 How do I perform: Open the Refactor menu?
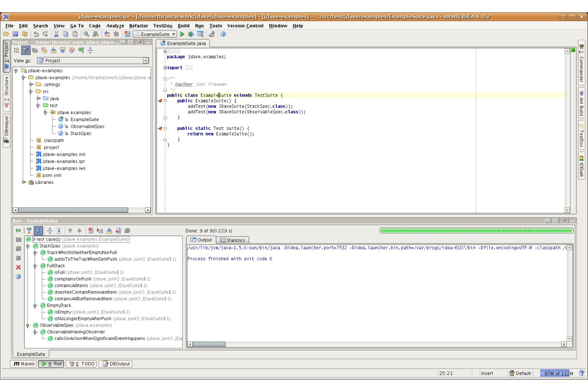pos(138,25)
